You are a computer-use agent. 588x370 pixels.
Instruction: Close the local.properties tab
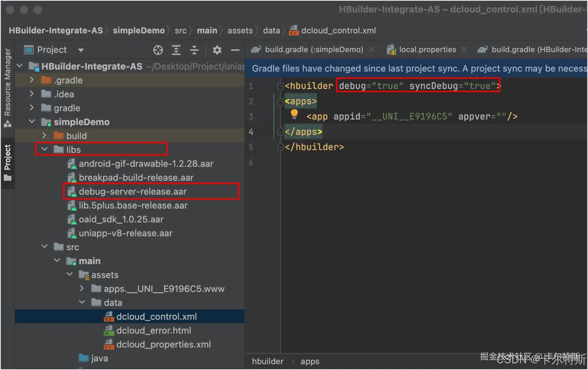pyautogui.click(x=464, y=49)
